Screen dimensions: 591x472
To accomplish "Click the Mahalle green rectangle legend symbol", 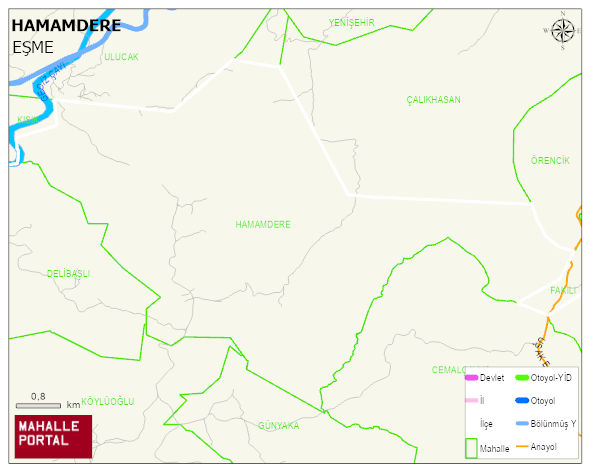I will point(471,448).
